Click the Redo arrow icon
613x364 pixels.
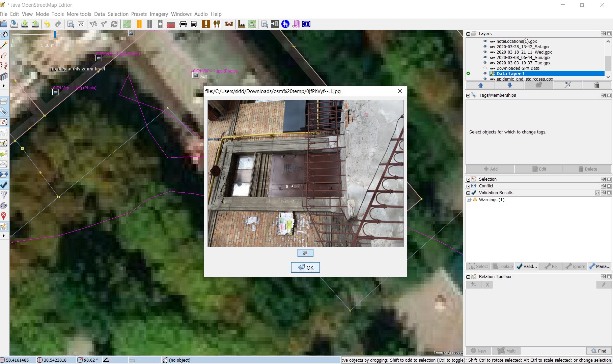58,24
